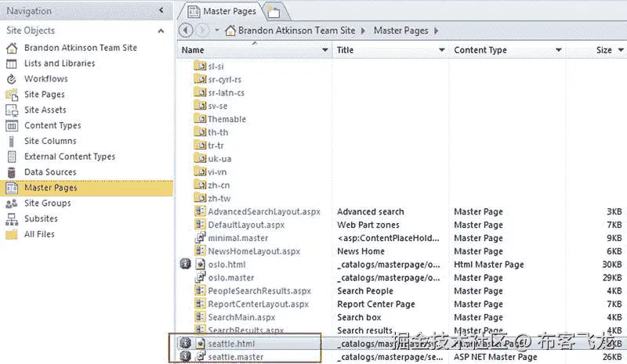
Task: Select the th-th folder
Action: (218, 132)
